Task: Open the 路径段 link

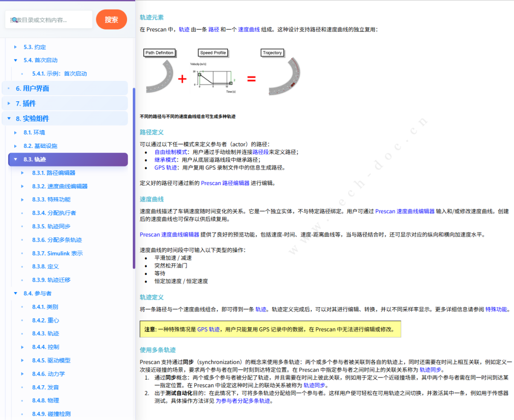Action: (261, 152)
